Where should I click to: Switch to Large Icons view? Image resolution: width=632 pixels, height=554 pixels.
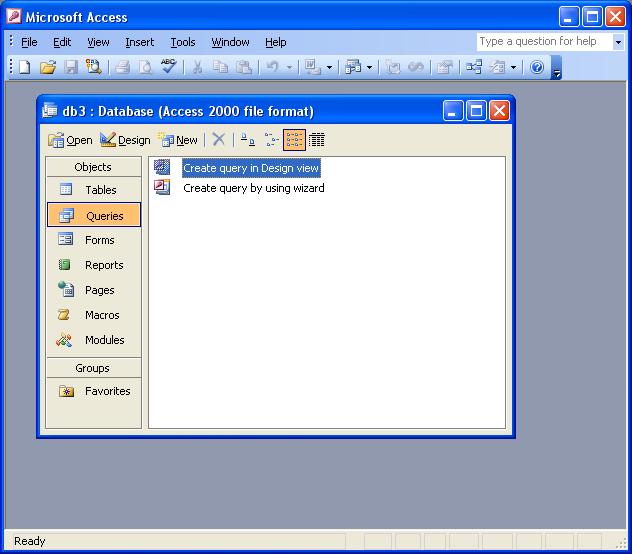coord(247,140)
